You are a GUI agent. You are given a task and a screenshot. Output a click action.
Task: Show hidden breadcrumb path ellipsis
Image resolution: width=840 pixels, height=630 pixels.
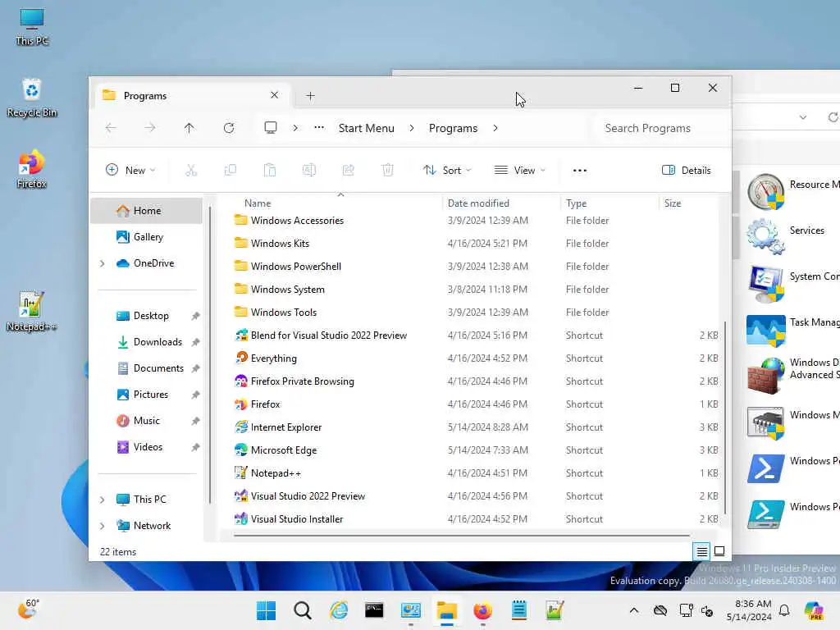tap(319, 127)
